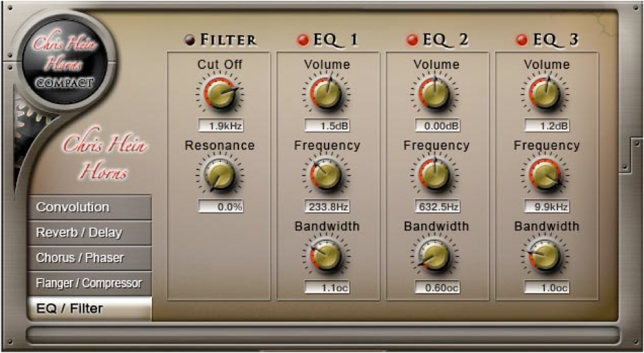Image resolution: width=644 pixels, height=353 pixels.
Task: Click the EQ 3 1.2dB volume field
Action: pos(548,126)
